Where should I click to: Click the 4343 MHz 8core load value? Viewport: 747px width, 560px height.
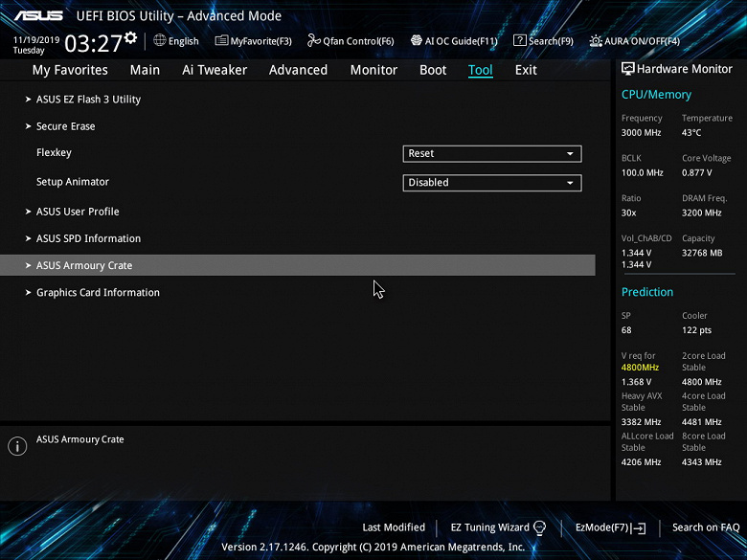tap(701, 462)
